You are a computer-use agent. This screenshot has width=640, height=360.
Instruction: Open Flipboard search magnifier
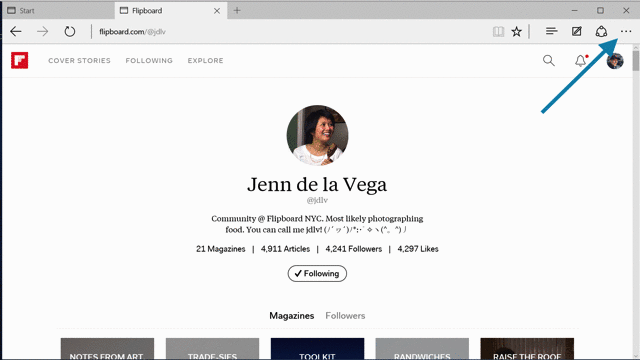tap(549, 61)
